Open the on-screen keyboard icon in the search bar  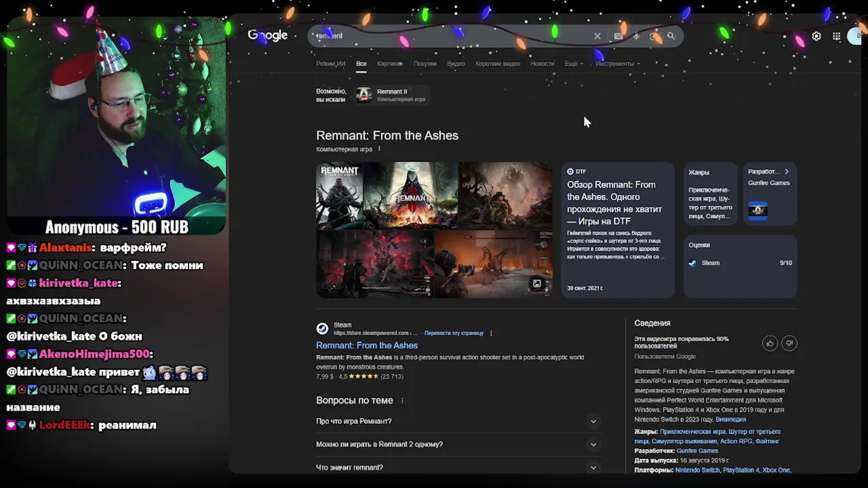point(618,37)
